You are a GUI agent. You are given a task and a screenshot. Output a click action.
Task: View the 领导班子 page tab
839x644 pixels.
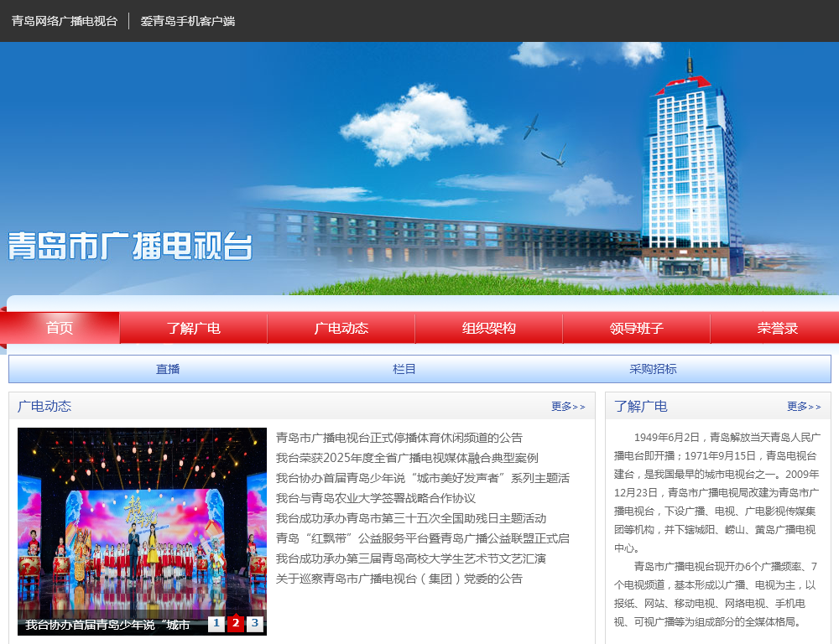click(x=636, y=328)
